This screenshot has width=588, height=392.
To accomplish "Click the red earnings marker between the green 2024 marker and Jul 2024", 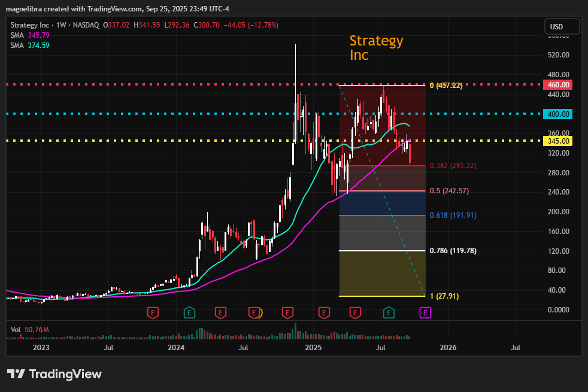I will pos(220,312).
